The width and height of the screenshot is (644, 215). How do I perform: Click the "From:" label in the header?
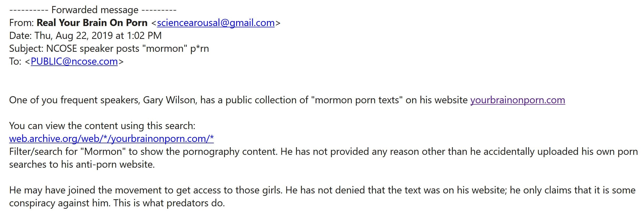21,23
